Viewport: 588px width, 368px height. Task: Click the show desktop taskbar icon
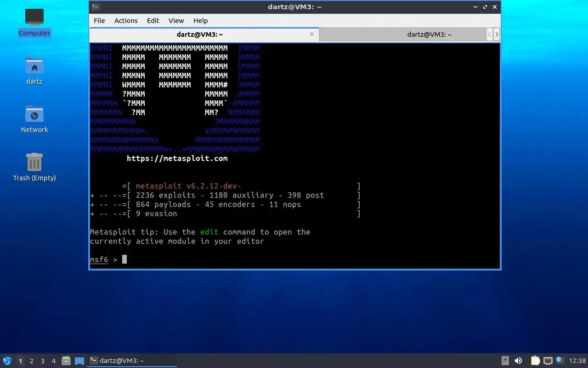(x=79, y=361)
